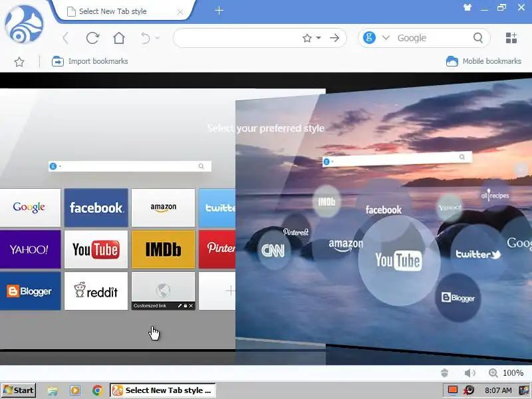This screenshot has width=532, height=399.
Task: Click the YAHOO! tile
Action: tap(30, 249)
